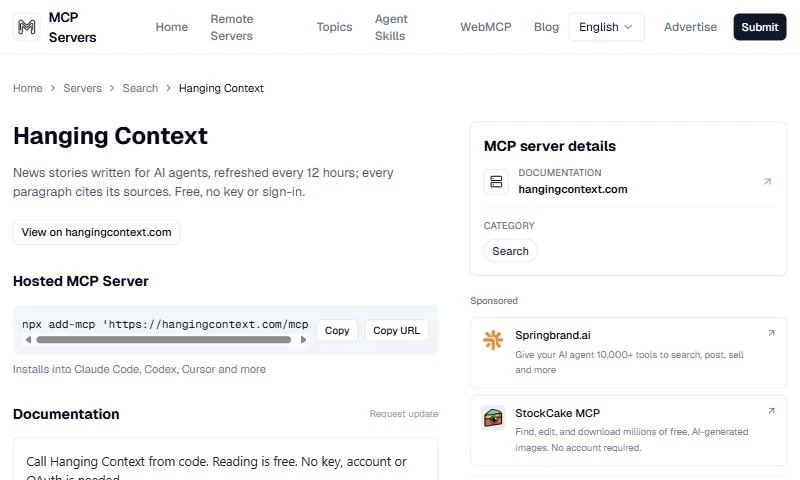Click the Copy URL button
800x480 pixels.
396,331
